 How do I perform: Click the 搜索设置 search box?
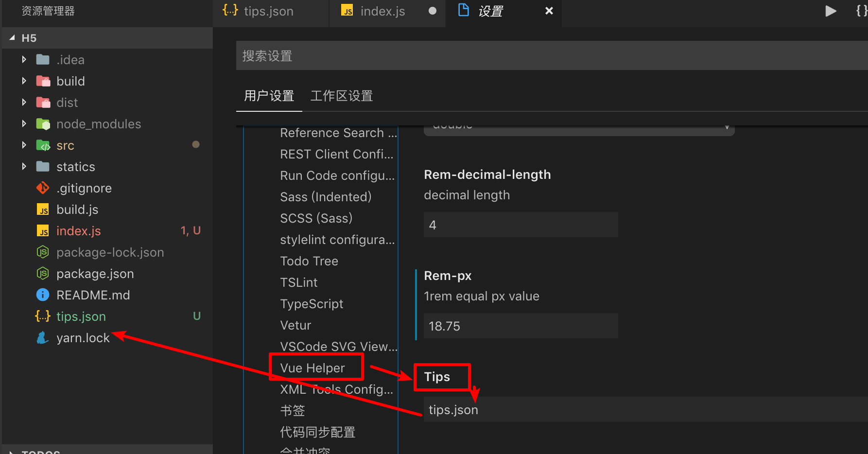pos(552,56)
